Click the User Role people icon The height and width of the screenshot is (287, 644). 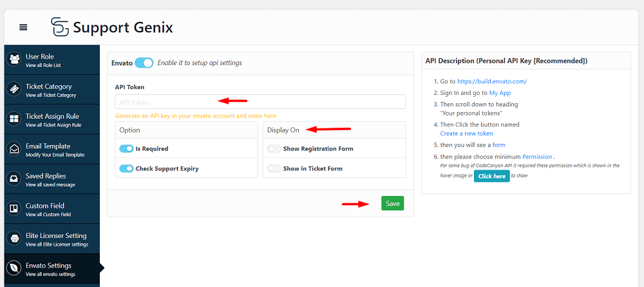(x=14, y=59)
